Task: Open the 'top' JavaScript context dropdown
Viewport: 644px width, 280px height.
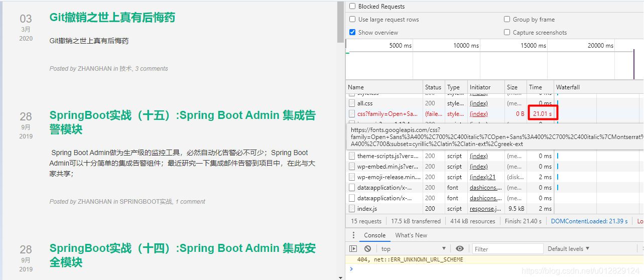Action: pyautogui.click(x=413, y=249)
